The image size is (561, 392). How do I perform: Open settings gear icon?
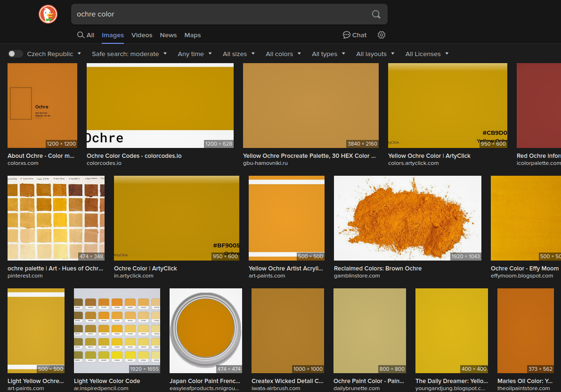(x=382, y=35)
